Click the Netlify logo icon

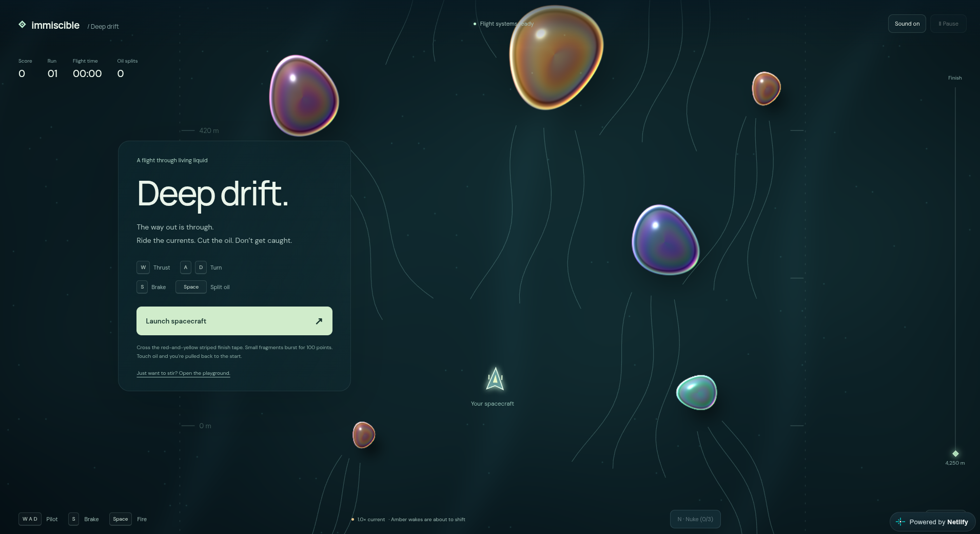pyautogui.click(x=900, y=522)
